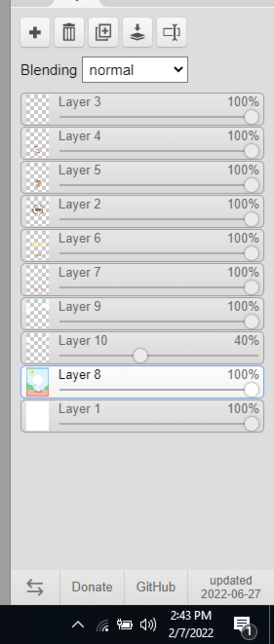Click the taskbar clock showing 2:43 PM

(191, 624)
